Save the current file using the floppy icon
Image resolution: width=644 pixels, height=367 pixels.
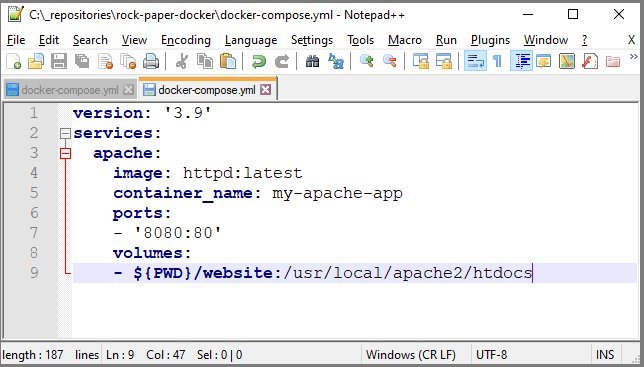point(59,62)
